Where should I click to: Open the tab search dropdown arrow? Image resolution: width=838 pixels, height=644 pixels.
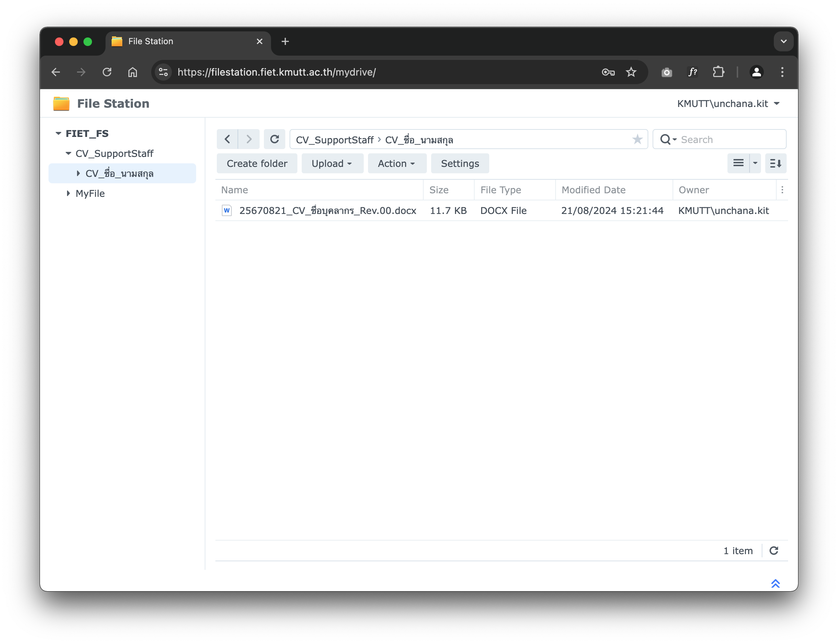[x=783, y=41]
